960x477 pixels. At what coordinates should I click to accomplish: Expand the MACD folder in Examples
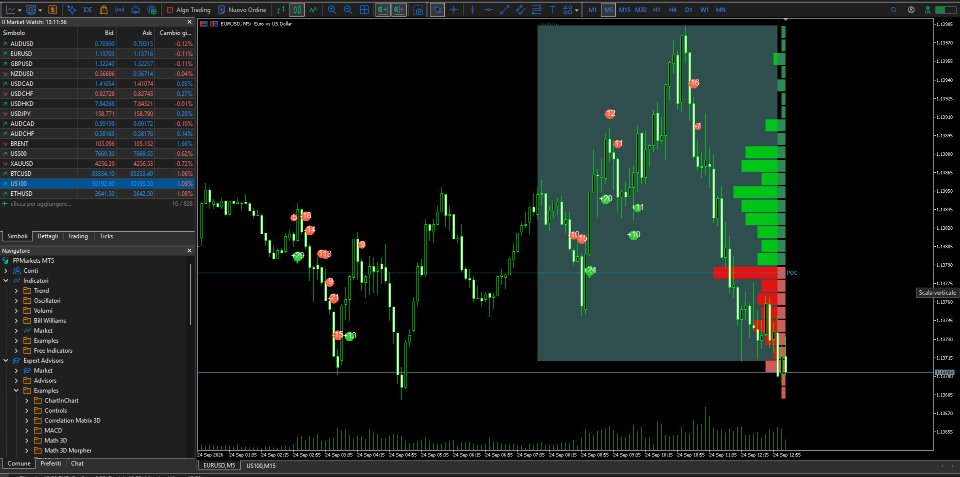[x=26, y=430]
